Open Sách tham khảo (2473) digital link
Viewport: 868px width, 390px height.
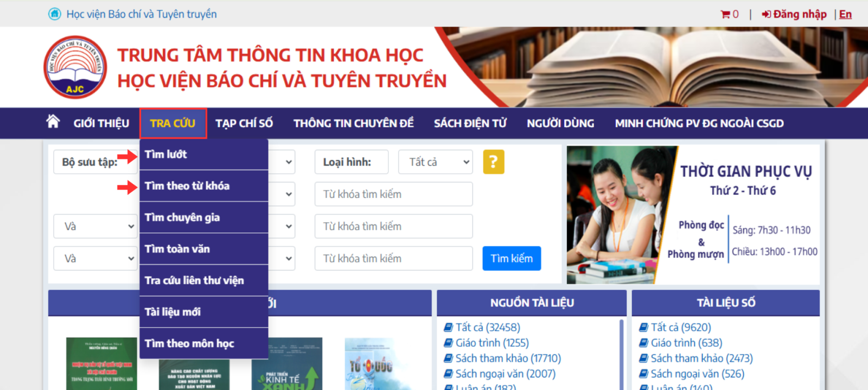[x=702, y=358]
